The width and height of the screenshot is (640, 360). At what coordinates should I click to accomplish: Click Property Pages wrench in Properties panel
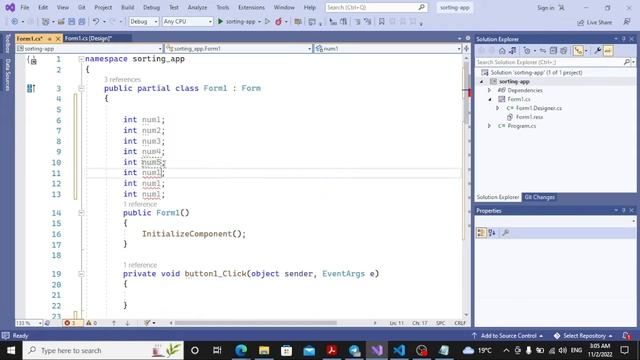click(x=505, y=233)
